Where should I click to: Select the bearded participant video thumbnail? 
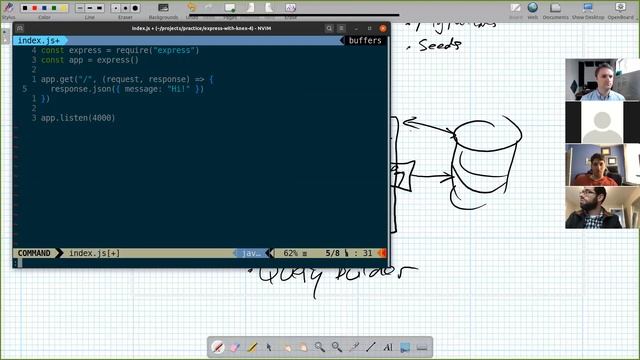click(x=602, y=207)
